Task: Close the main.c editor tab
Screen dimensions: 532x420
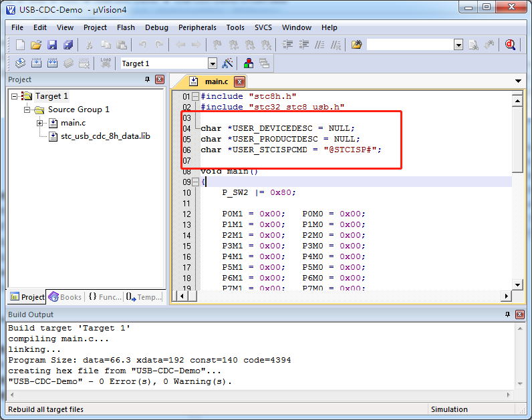Action: pyautogui.click(x=239, y=81)
